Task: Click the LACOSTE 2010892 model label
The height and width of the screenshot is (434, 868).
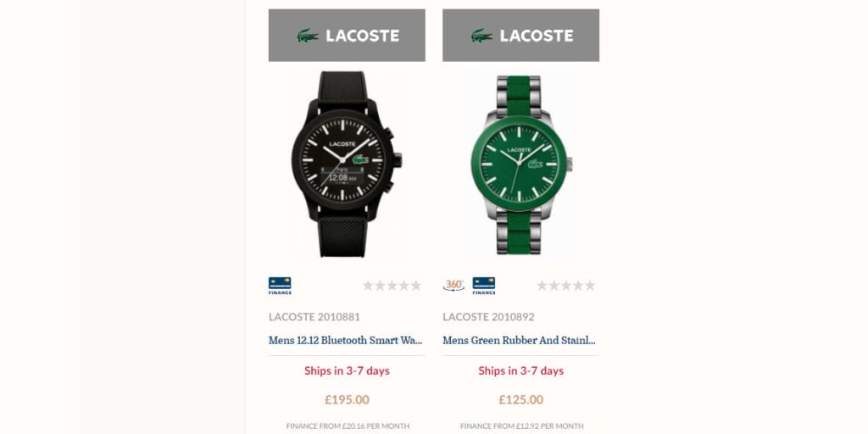Action: point(488,317)
